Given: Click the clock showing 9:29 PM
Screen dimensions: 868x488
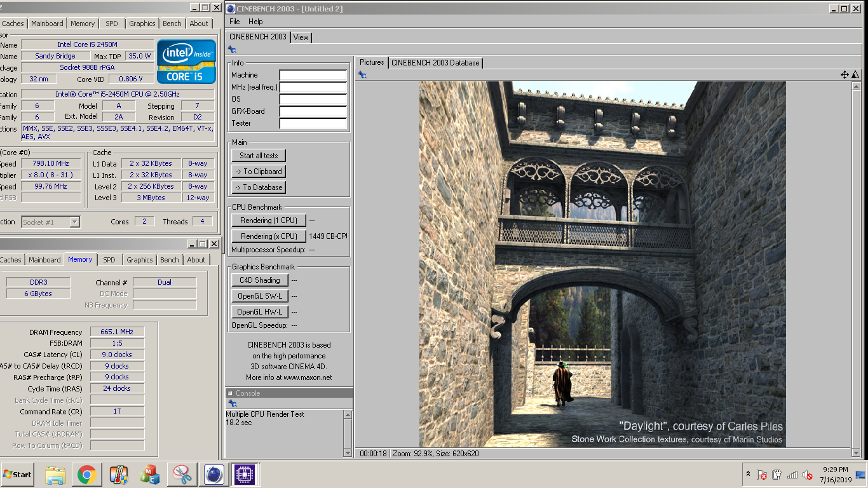Looking at the screenshot, I should [x=836, y=470].
